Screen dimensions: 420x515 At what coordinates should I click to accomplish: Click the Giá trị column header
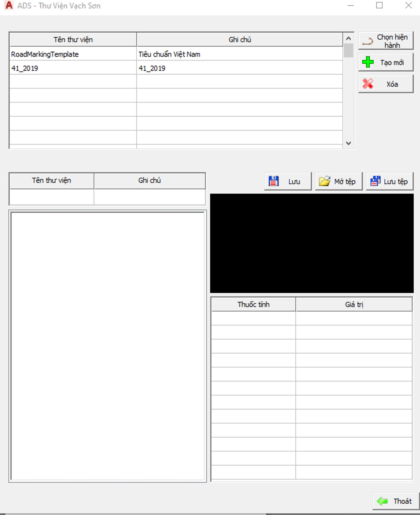click(354, 304)
